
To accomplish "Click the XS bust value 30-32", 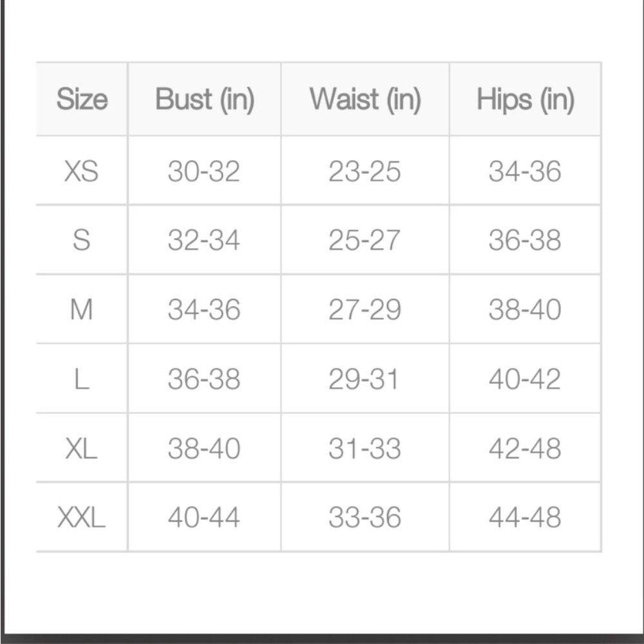I will 204,171.
